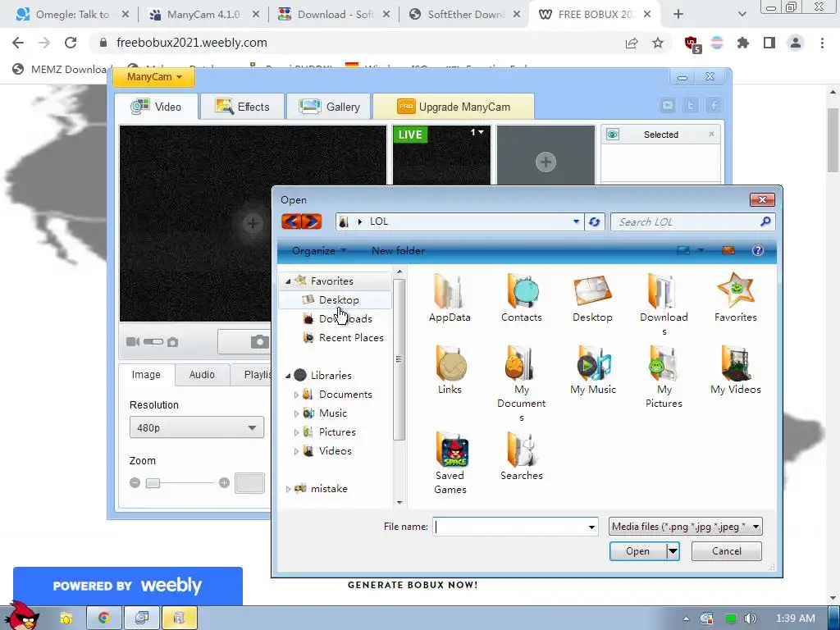Open the Searches folder icon
840x630 pixels.
point(522,449)
